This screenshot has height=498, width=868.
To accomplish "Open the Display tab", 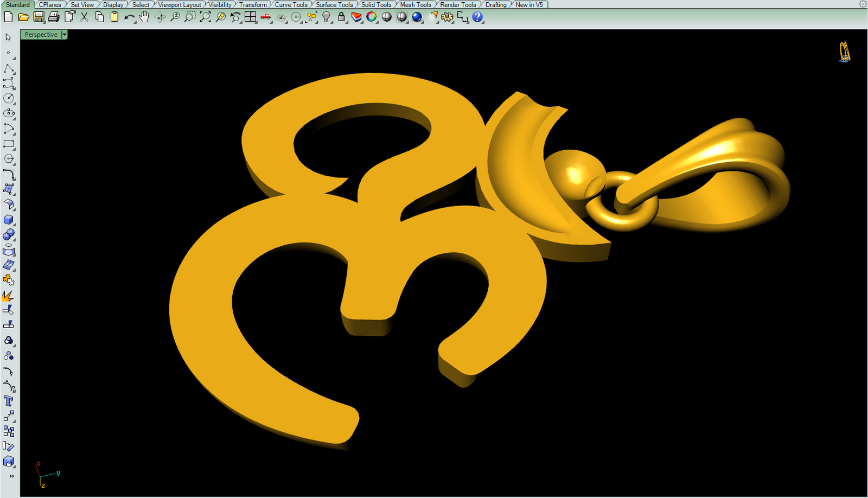I will point(113,4).
